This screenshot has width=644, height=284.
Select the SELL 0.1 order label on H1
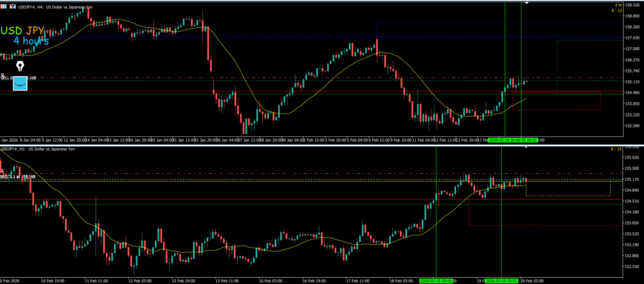[x=16, y=177]
